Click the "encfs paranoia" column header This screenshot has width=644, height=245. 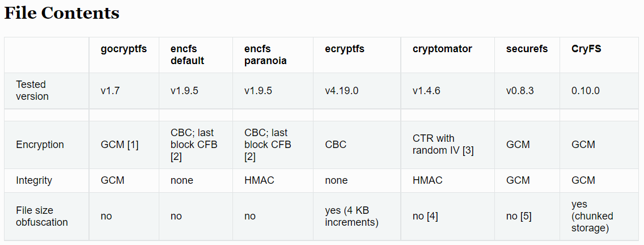265,54
